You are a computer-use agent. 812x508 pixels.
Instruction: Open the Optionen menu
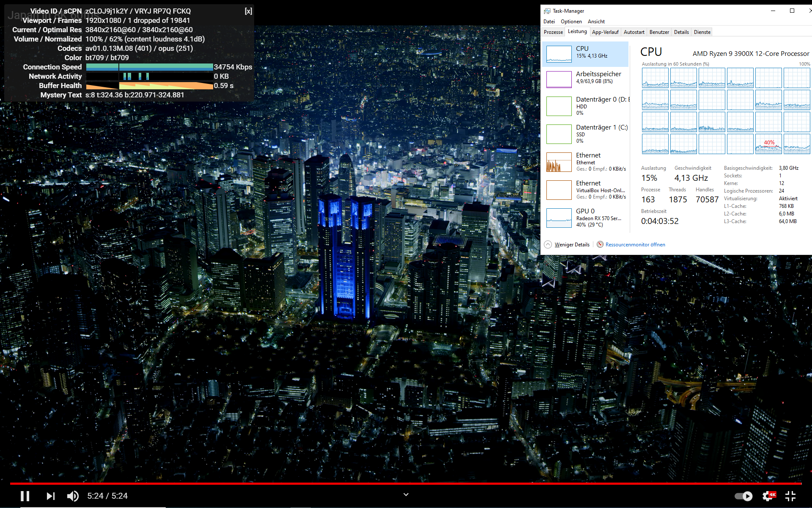point(571,22)
